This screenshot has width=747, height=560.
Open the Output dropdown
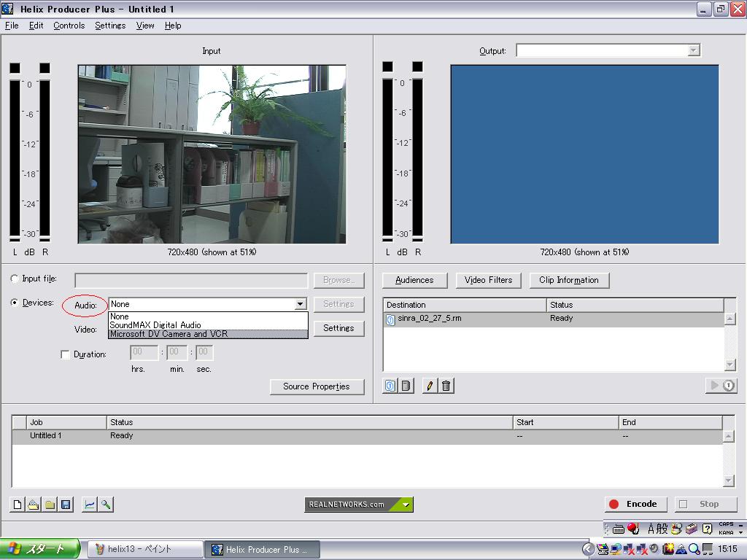point(694,50)
